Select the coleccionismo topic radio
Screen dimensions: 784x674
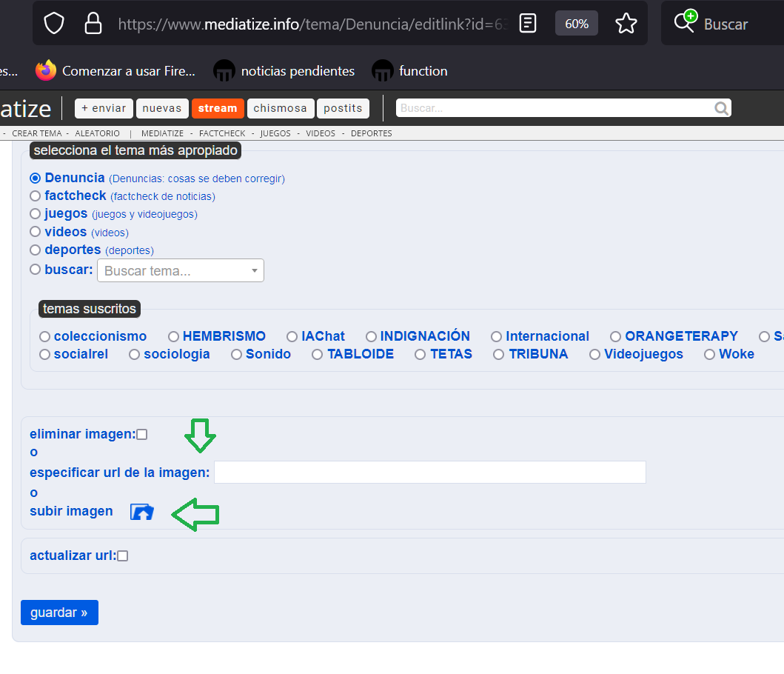click(44, 336)
